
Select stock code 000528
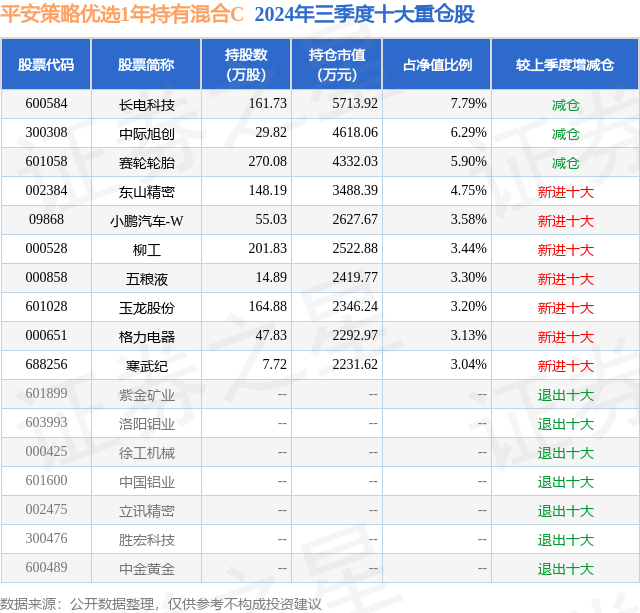pyautogui.click(x=46, y=249)
